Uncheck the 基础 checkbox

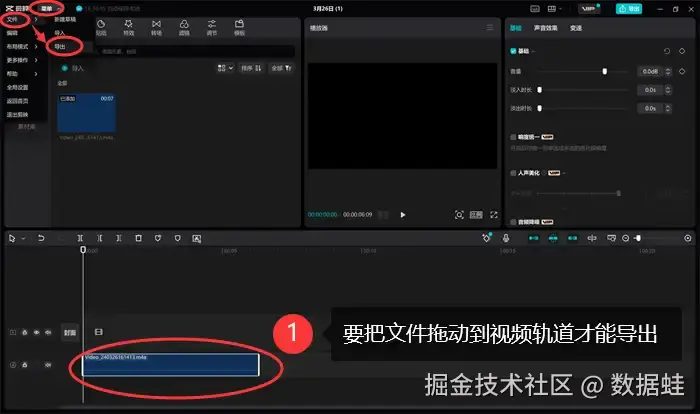pyautogui.click(x=513, y=51)
